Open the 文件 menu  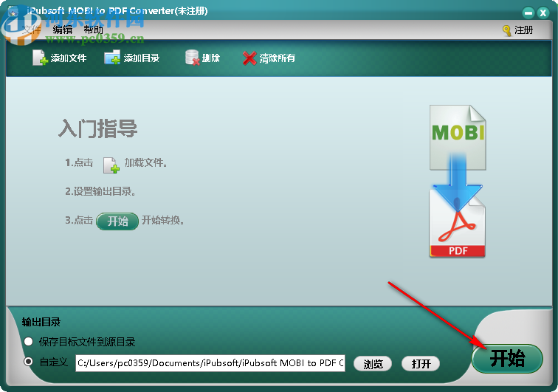pos(31,30)
